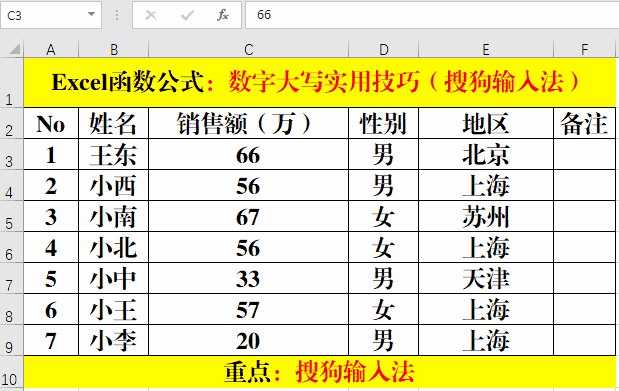This screenshot has width=619, height=391.
Task: Select column A header
Action: click(51, 49)
